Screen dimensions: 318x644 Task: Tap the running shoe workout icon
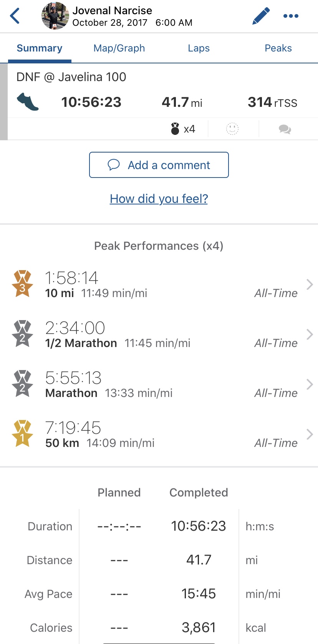(28, 102)
